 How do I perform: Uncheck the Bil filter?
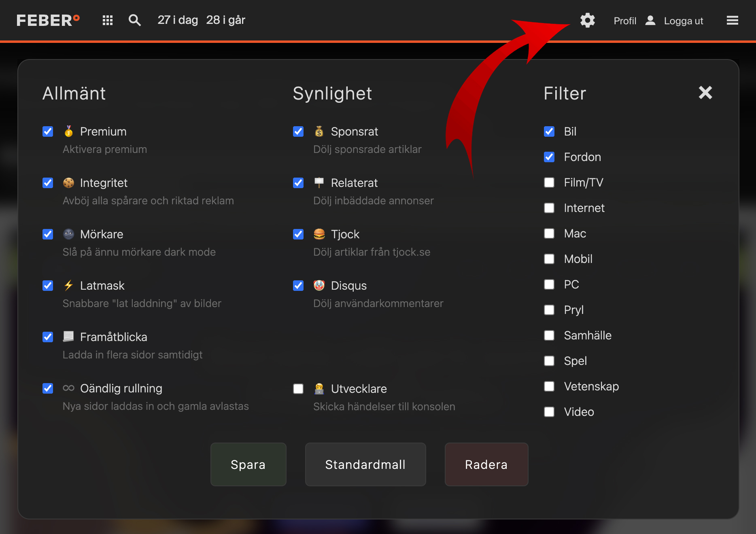tap(549, 131)
